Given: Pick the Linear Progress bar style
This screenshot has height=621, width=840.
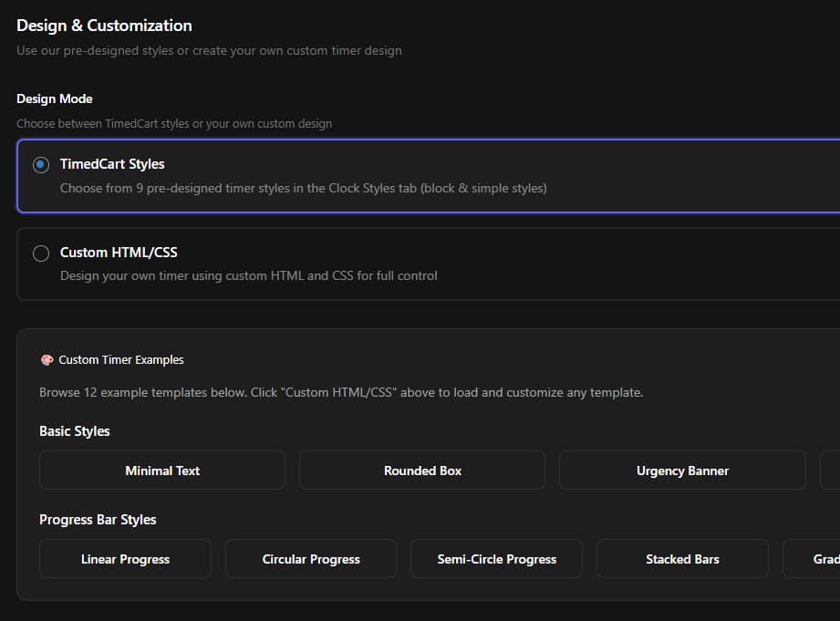Looking at the screenshot, I should tap(124, 558).
